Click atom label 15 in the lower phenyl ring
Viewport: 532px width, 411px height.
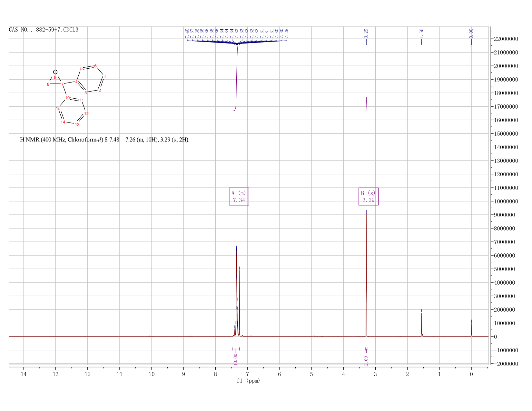tap(58, 108)
